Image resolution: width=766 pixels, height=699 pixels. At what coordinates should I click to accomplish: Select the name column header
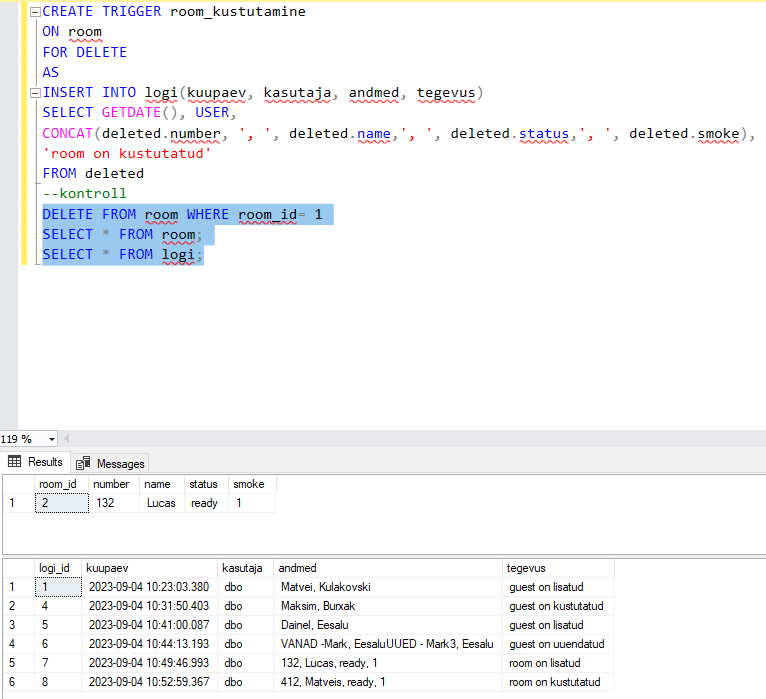pyautogui.click(x=162, y=484)
